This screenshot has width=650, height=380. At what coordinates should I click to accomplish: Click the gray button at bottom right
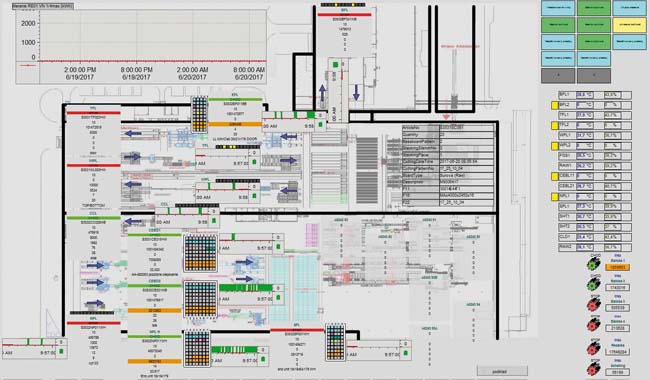[x=502, y=371]
